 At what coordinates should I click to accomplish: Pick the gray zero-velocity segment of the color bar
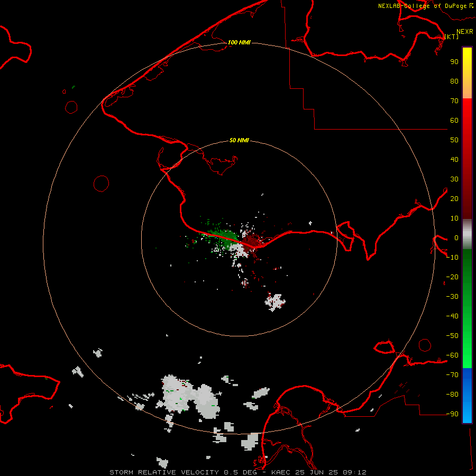[x=467, y=234]
